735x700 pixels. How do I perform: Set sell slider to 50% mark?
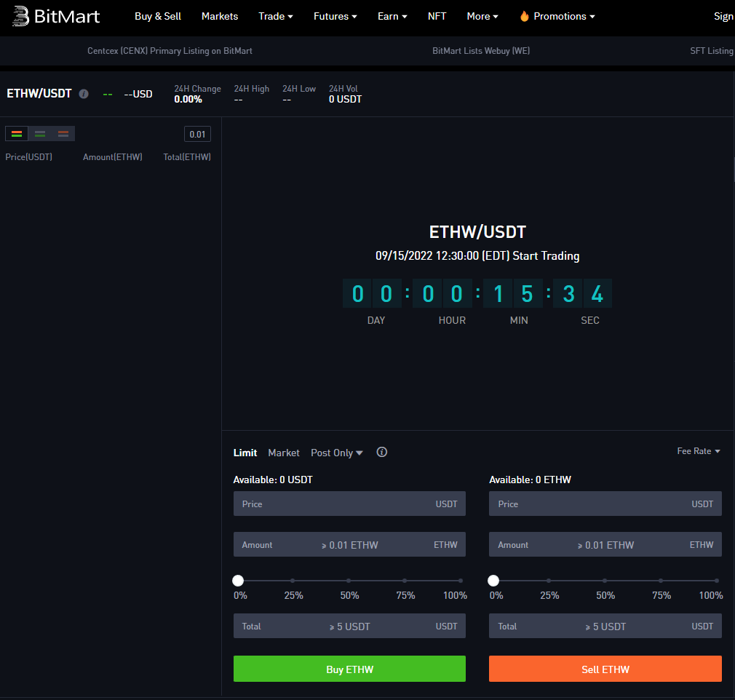coord(605,581)
